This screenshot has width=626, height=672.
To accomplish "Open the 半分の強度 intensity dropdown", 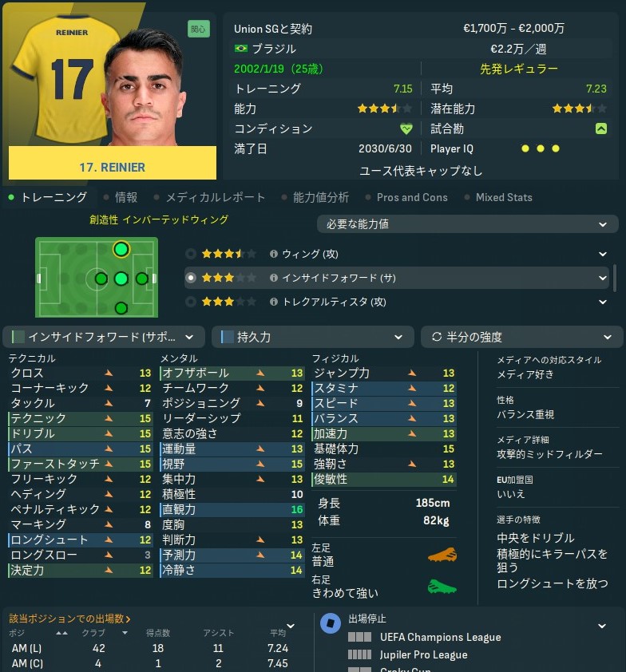I will 522,338.
